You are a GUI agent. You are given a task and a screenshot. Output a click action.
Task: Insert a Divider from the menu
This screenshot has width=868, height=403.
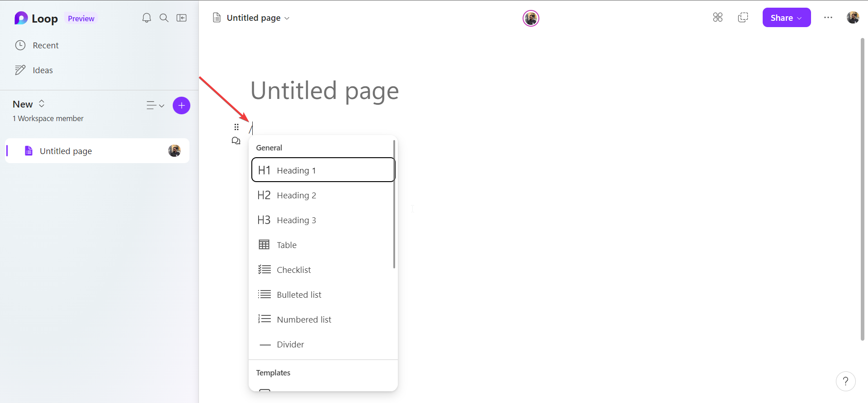pyautogui.click(x=323, y=344)
